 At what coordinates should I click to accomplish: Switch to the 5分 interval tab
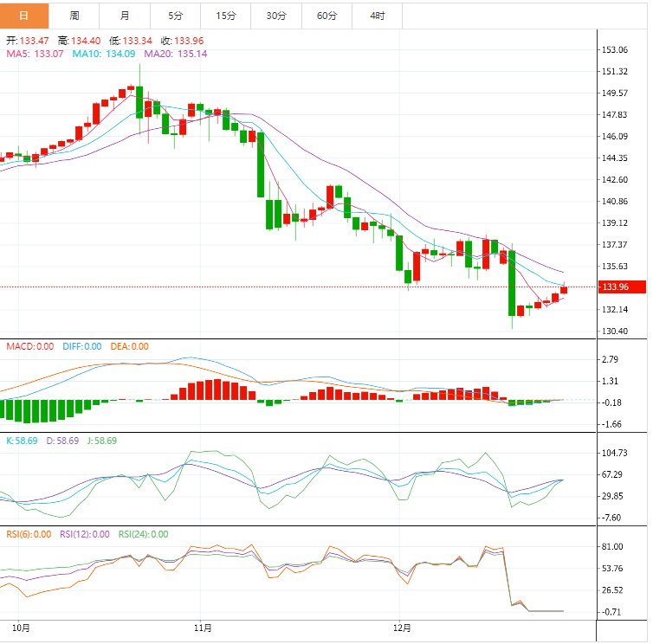tap(176, 16)
